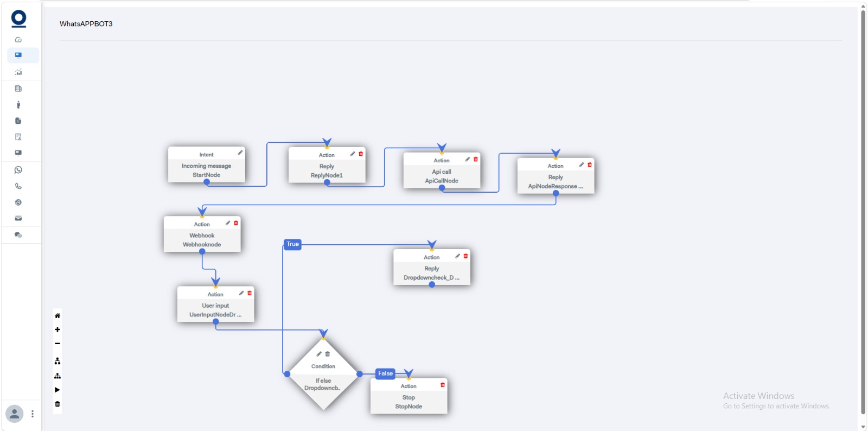This screenshot has width=868, height=431.
Task: Select the ReplyNode1 text
Action: pyautogui.click(x=327, y=175)
